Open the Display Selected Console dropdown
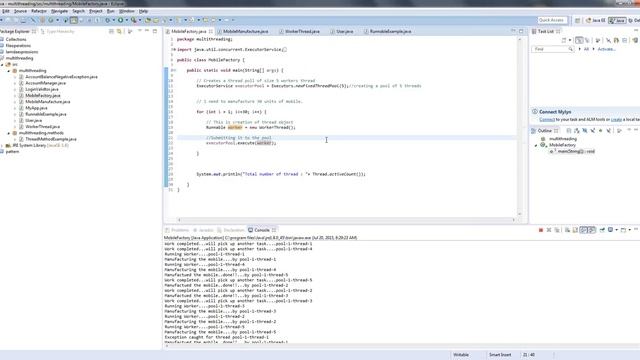The height and width of the screenshot is (360, 640). coord(617,230)
